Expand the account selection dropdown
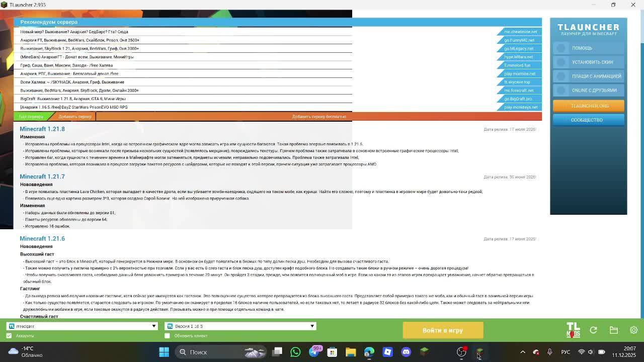This screenshot has height=362, width=644. pyautogui.click(x=154, y=326)
